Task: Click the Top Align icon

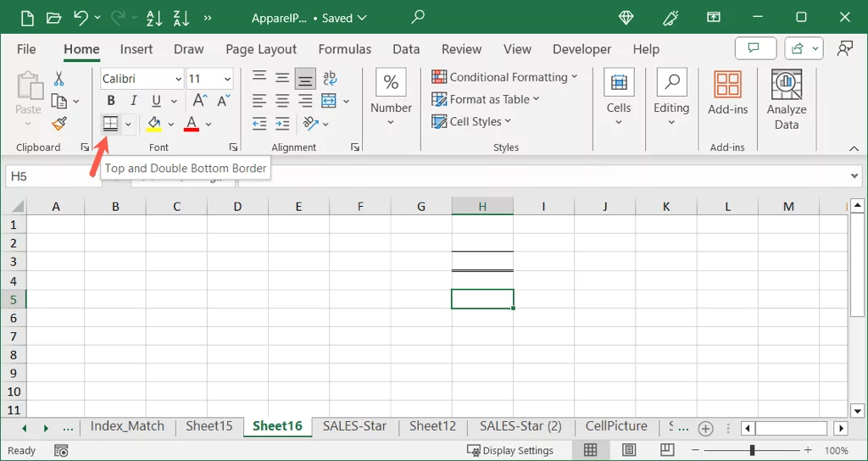Action: tap(259, 78)
